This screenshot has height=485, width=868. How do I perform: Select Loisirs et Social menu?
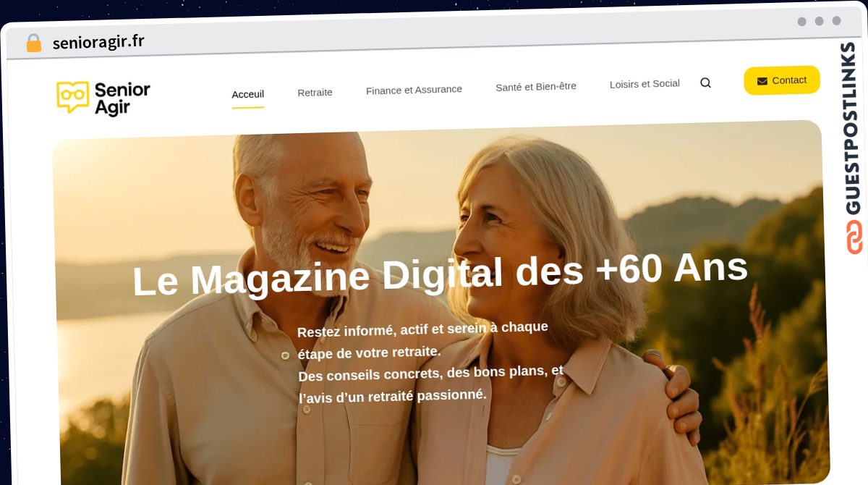(x=644, y=84)
